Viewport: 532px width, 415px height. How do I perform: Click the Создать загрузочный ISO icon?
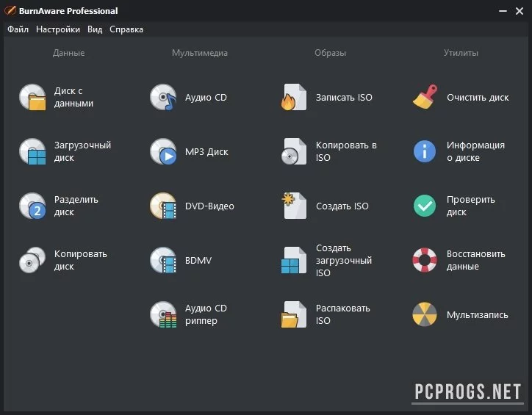pyautogui.click(x=294, y=260)
